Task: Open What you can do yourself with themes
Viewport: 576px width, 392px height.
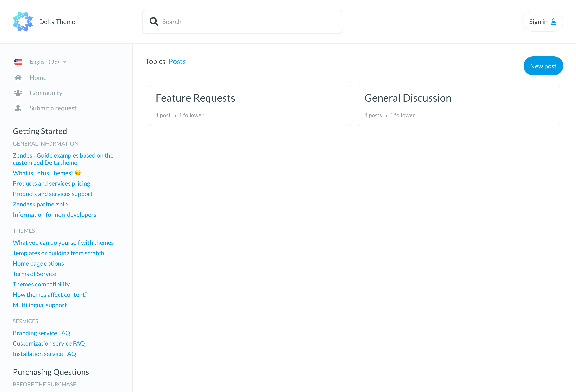Action: click(63, 243)
